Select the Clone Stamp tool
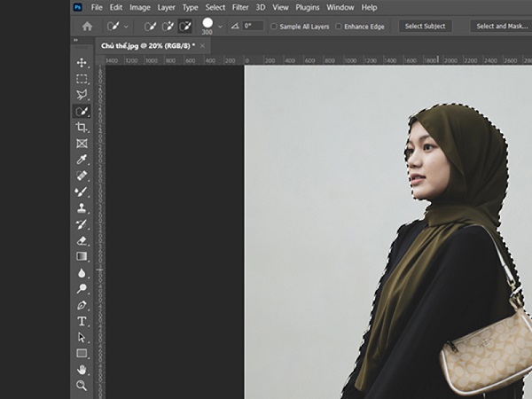This screenshot has width=532, height=399. coord(82,208)
